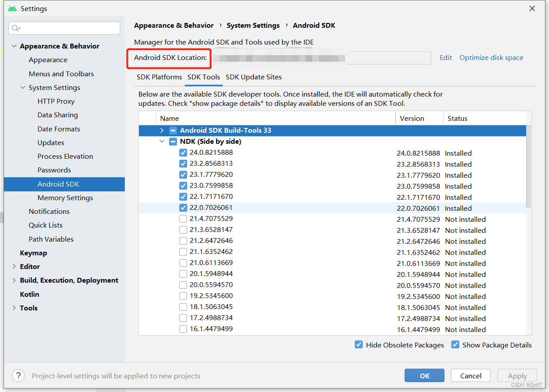This screenshot has height=392, width=549.
Task: Click the help question mark icon
Action: (18, 375)
